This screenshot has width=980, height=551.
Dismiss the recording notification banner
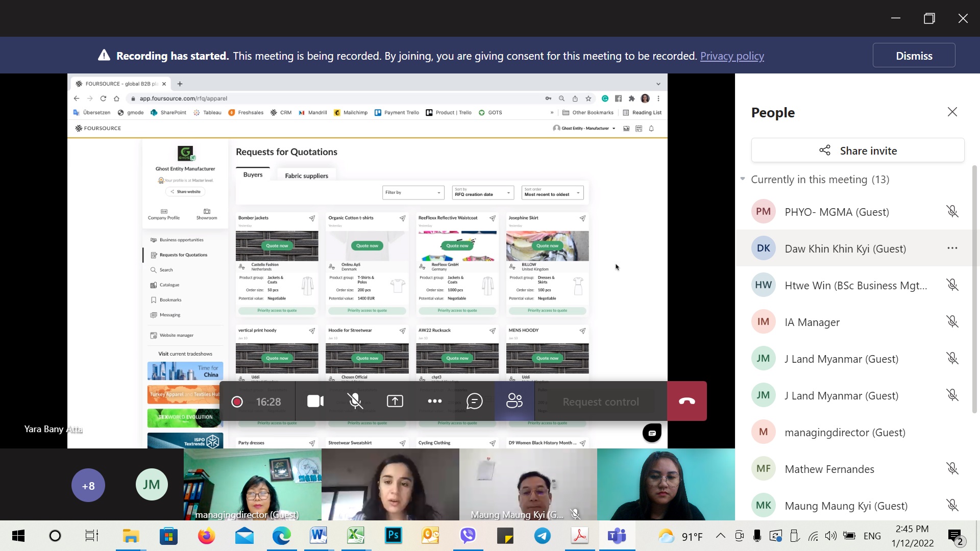point(914,56)
